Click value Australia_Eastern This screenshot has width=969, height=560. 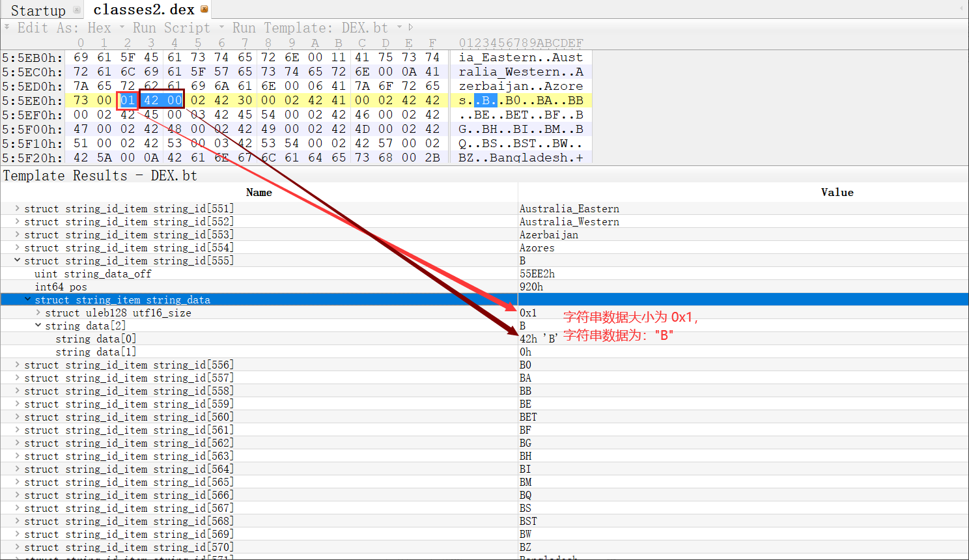[x=569, y=208]
